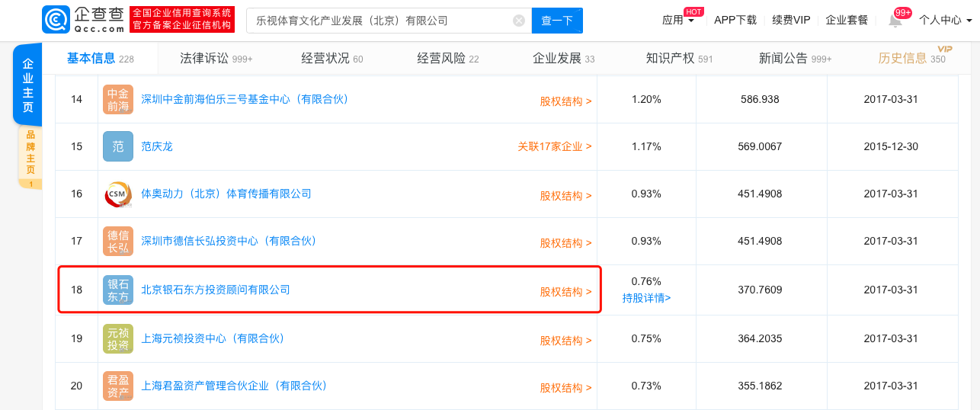
Task: Open the 个人中心 dropdown
Action: 945,20
